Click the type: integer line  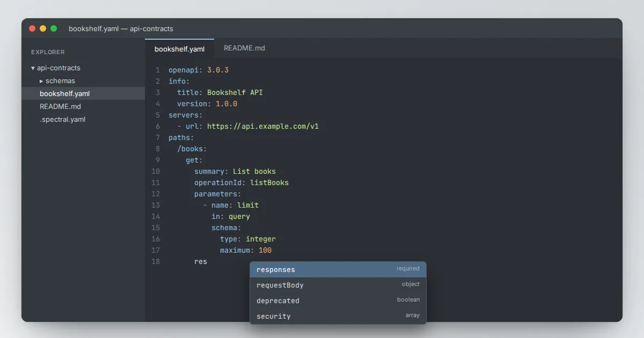click(248, 239)
